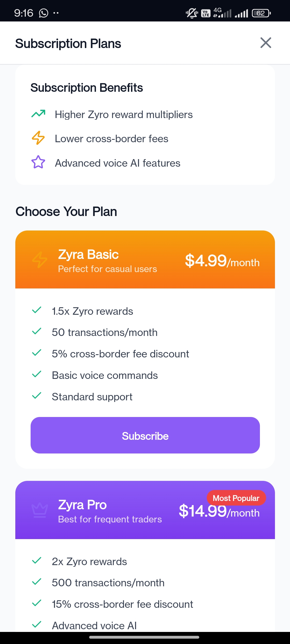Tap the Higher Zyro reward multipliers benefit
The height and width of the screenshot is (644, 290).
tap(124, 115)
